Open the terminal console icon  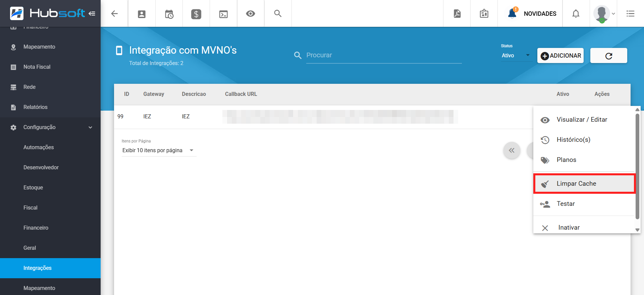tap(223, 14)
